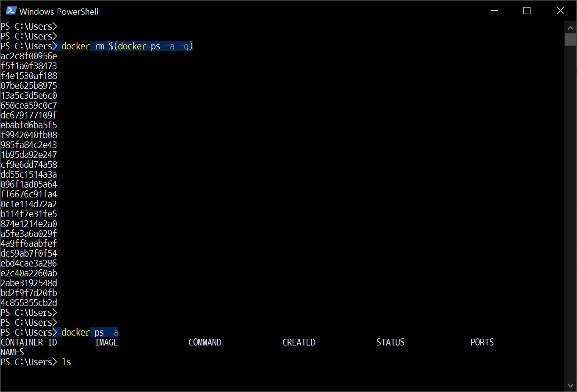Click the PORTS column header
Screen dimensions: 577x392
482,342
